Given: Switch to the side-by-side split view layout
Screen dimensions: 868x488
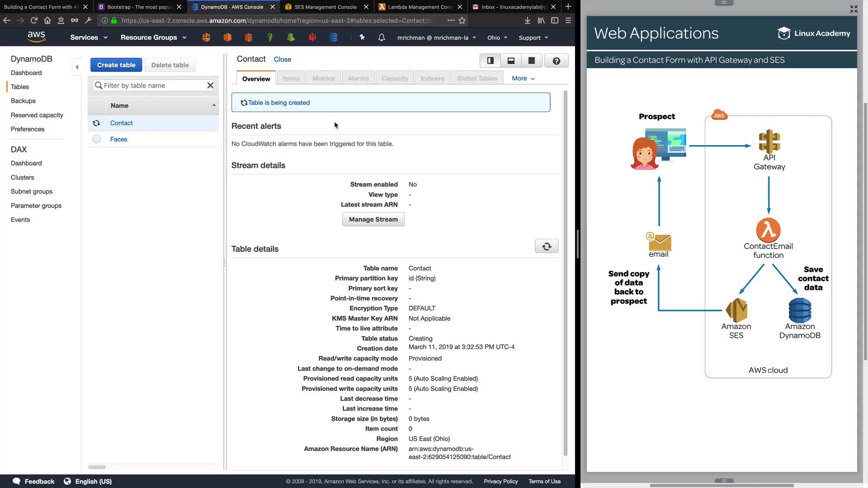Looking at the screenshot, I should (x=490, y=61).
